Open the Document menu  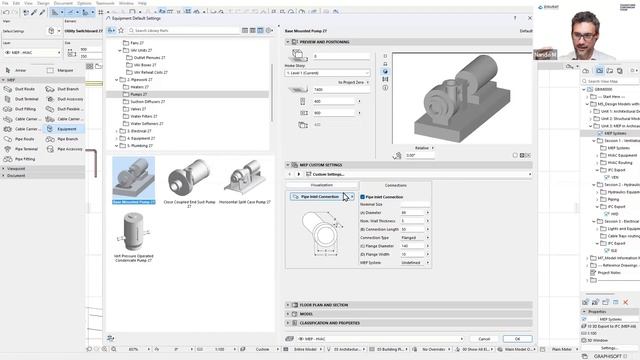(x=63, y=3)
